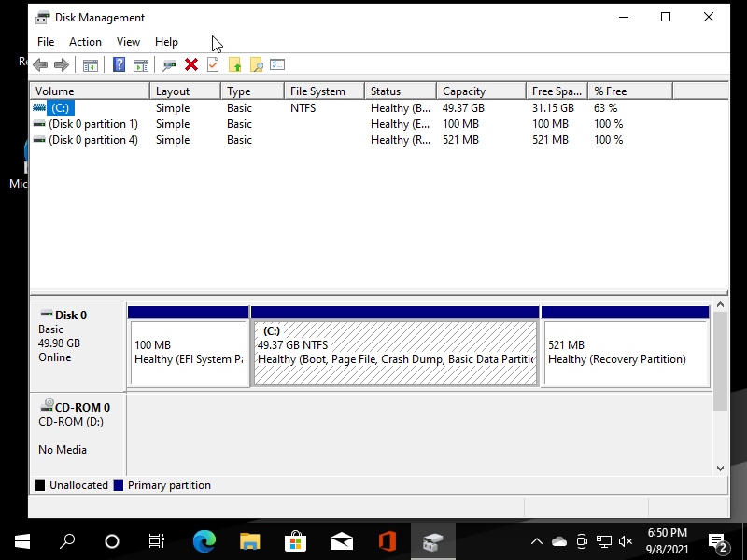Open Microsoft Store from the taskbar

coord(295,541)
